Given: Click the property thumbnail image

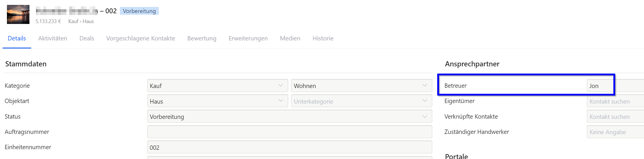Looking at the screenshot, I should click(18, 14).
